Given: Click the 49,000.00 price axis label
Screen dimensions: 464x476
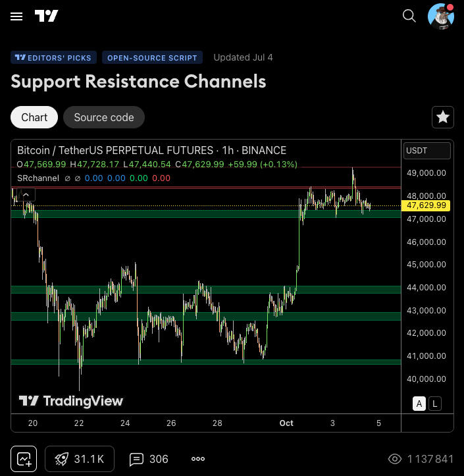Looking at the screenshot, I should point(426,172).
